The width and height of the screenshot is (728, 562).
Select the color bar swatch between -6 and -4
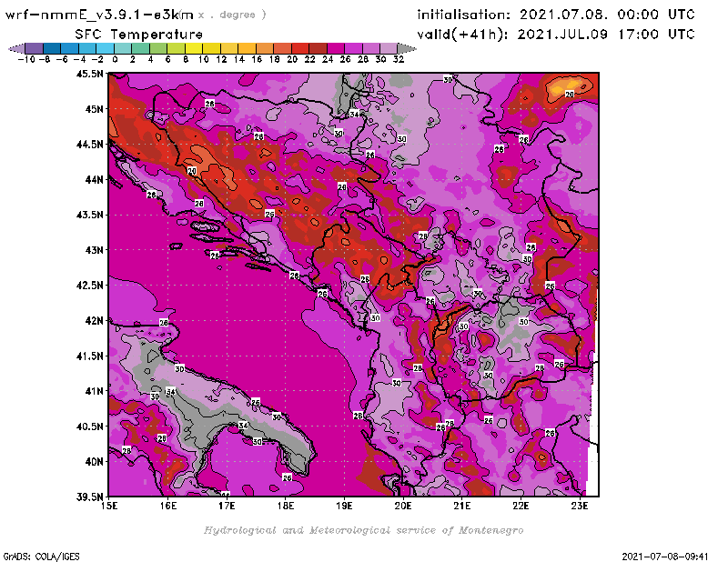point(70,48)
